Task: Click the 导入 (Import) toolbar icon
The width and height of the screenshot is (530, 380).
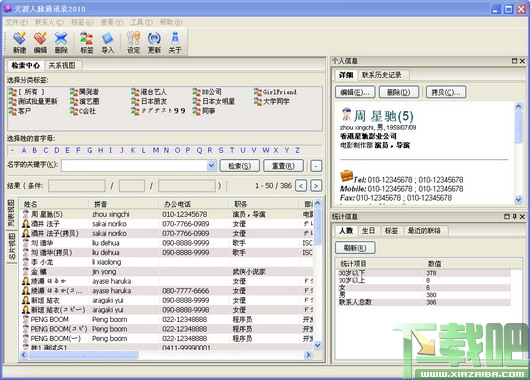Action: [107, 42]
